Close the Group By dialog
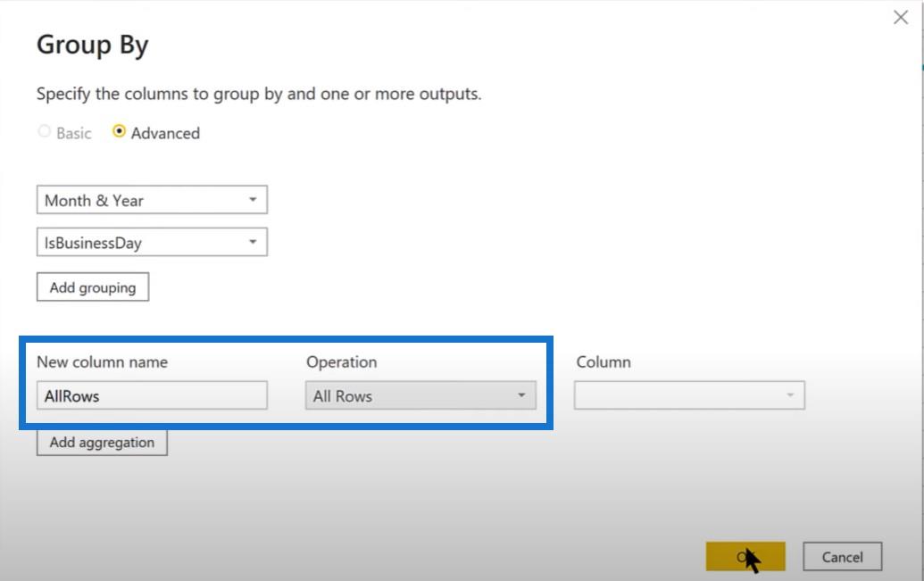The image size is (924, 581). tap(901, 17)
